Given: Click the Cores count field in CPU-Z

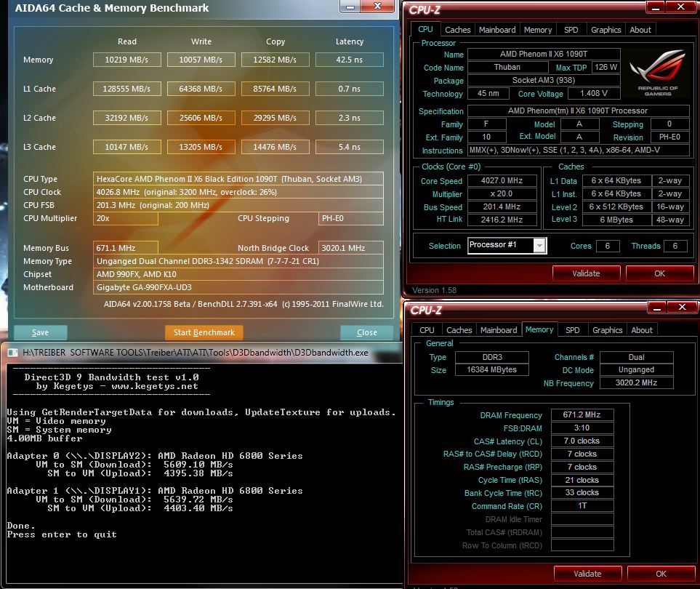Looking at the screenshot, I should pos(607,246).
